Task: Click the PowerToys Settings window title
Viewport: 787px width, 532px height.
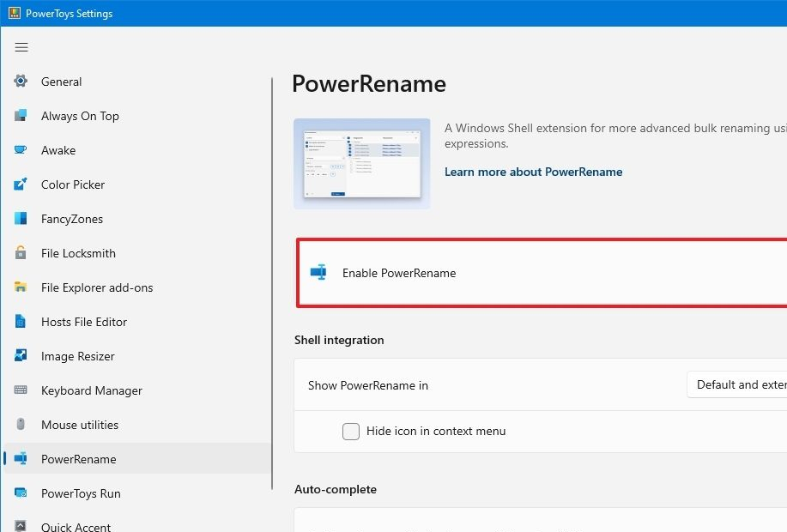Action: pos(70,14)
